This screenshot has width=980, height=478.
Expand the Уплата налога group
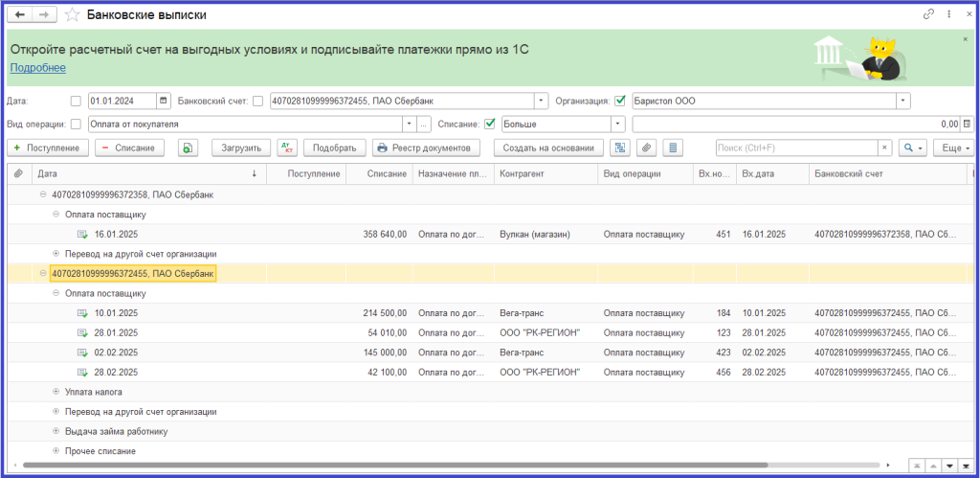point(56,392)
